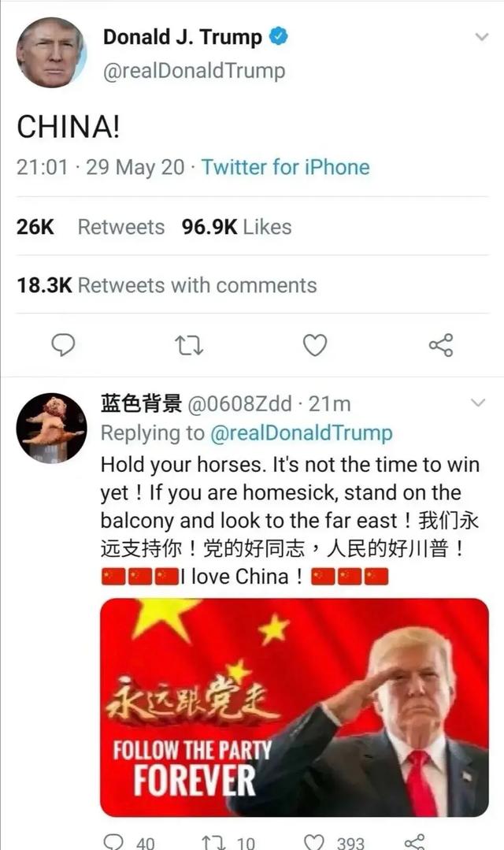This screenshot has height=850, width=504.
Task: Click the Twitter for iPhone source link
Action: (286, 167)
